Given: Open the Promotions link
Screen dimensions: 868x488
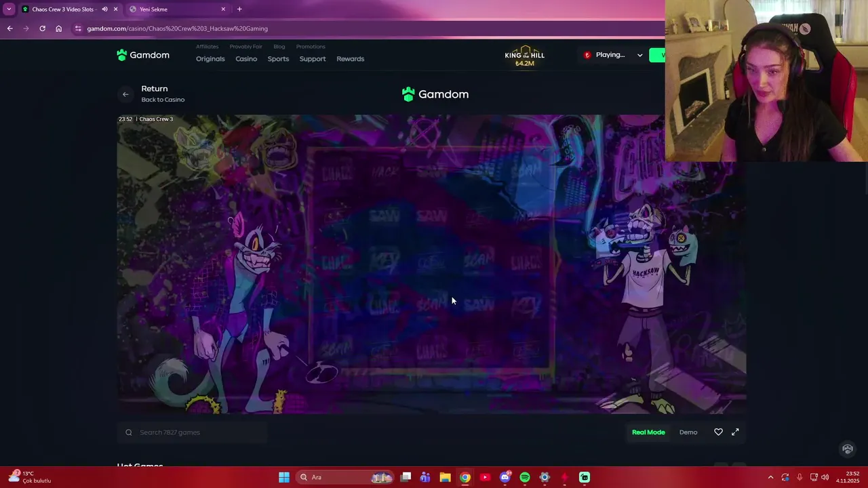Looking at the screenshot, I should pos(311,47).
